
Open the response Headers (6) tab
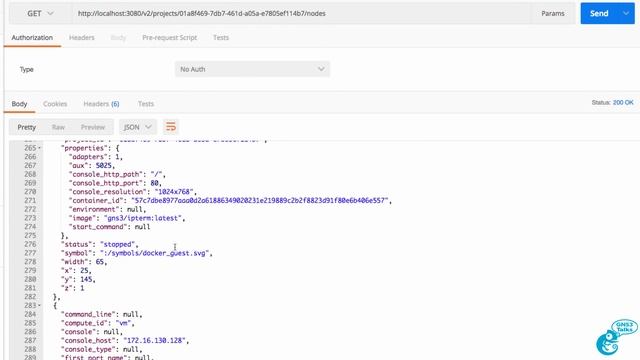[101, 104]
